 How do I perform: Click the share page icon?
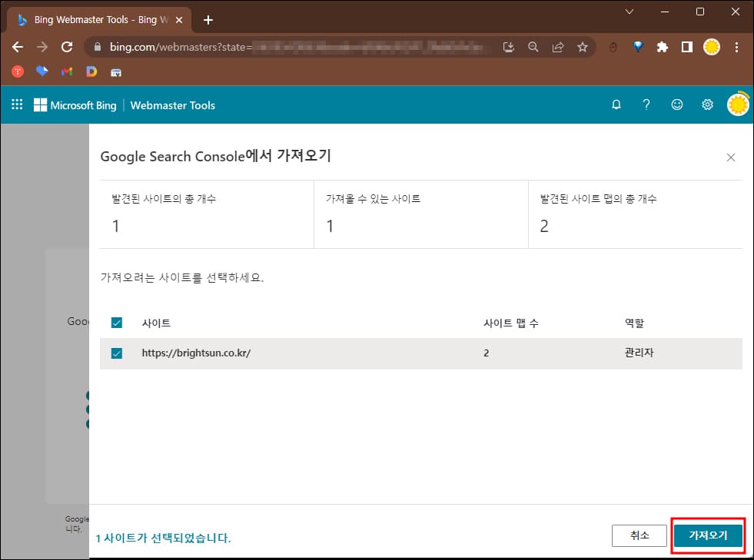click(558, 47)
